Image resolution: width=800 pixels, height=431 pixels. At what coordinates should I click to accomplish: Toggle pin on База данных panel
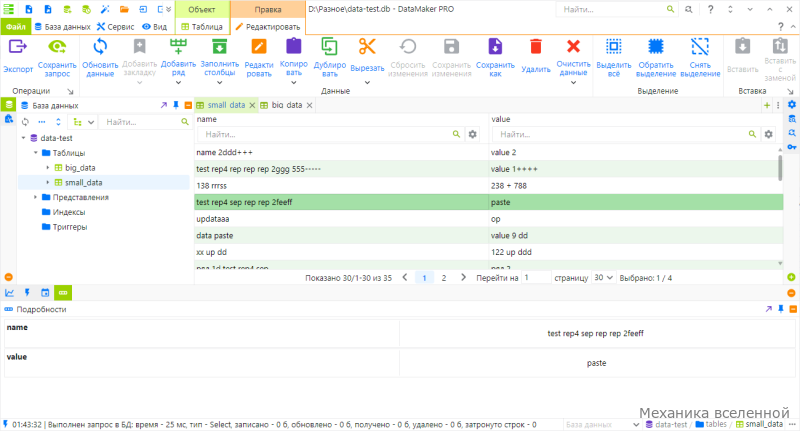(176, 105)
